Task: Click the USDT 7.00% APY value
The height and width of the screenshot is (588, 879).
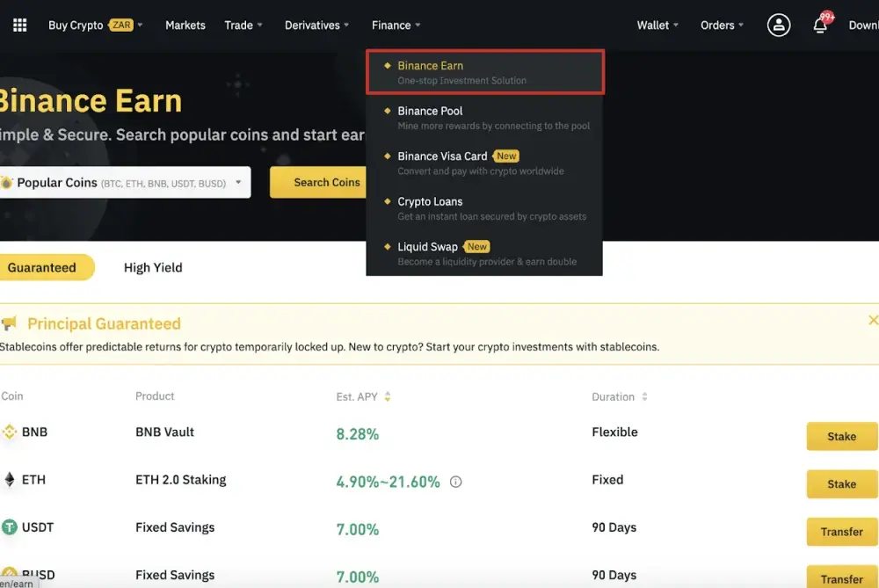Action: (358, 529)
